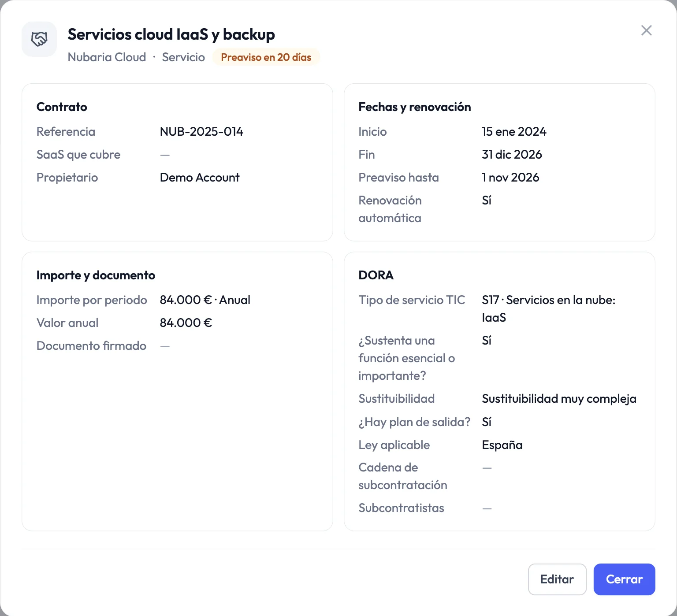
Task: Click 'S17 · Servicios en la nube: IaaS' value
Action: pos(548,309)
